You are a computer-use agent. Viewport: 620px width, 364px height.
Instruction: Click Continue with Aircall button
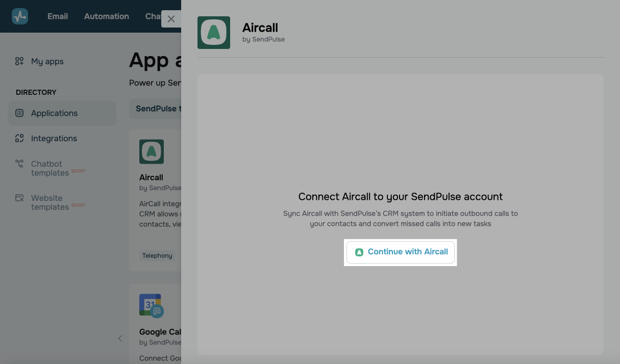pos(401,252)
